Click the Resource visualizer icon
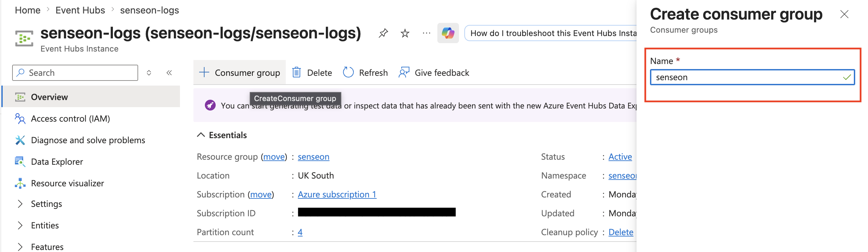 click(x=20, y=183)
